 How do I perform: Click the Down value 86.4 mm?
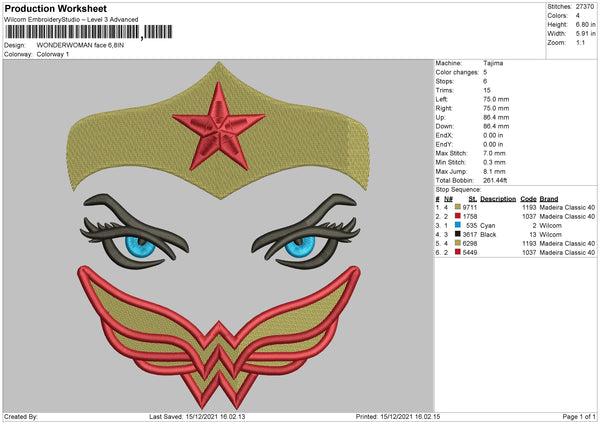pyautogui.click(x=496, y=126)
